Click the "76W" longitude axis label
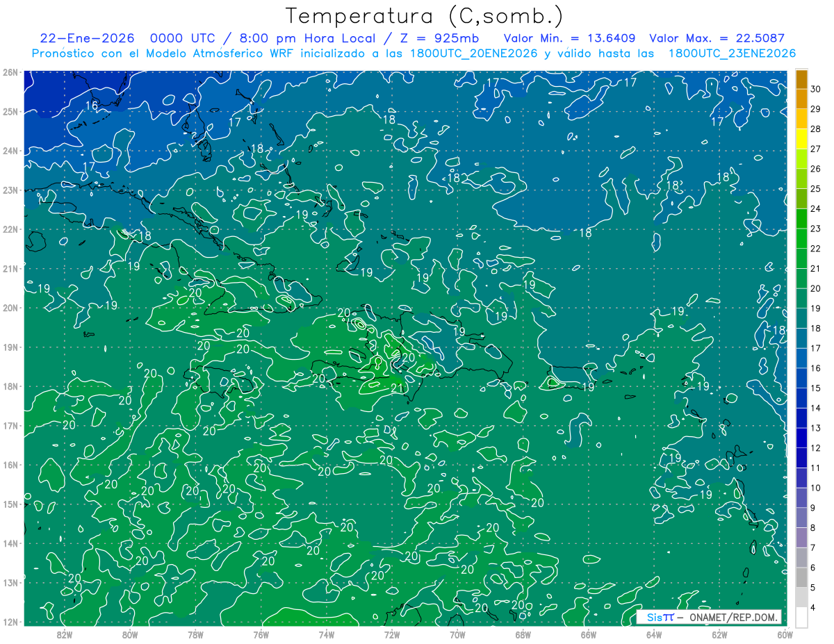 [x=261, y=634]
